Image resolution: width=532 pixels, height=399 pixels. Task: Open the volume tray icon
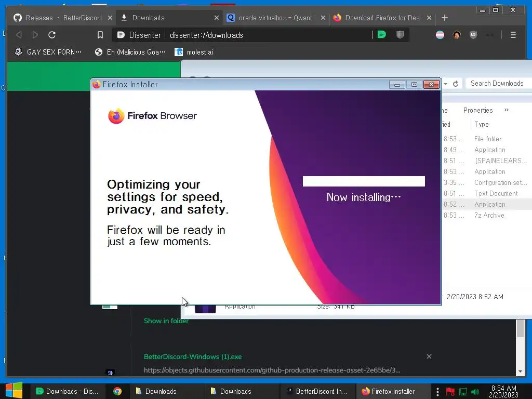point(475,392)
